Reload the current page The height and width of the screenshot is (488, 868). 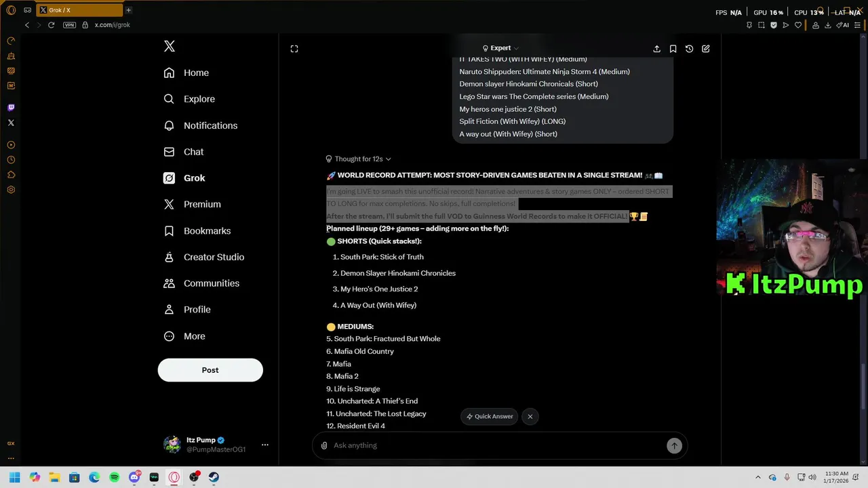(51, 25)
